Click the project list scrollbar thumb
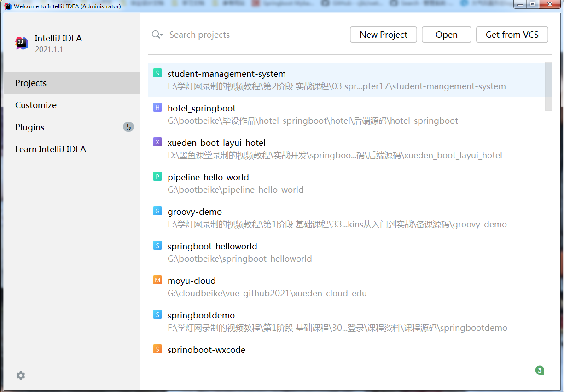The image size is (564, 392). (548, 86)
